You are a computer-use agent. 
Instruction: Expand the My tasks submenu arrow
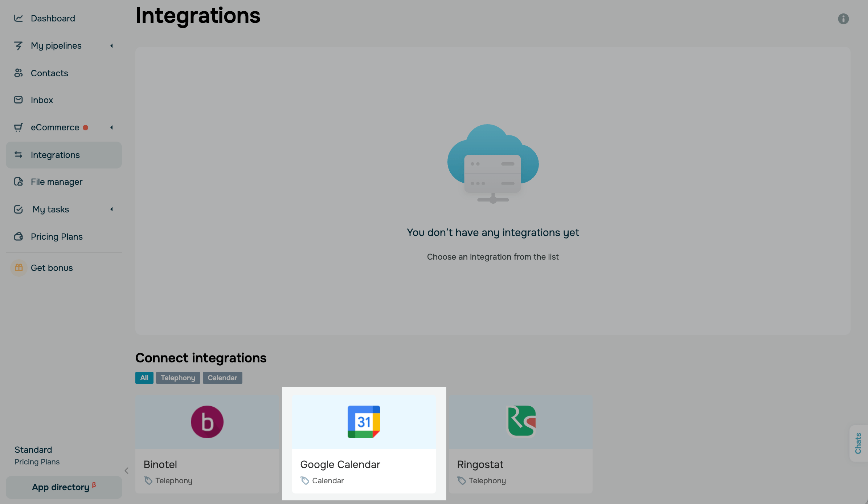click(112, 209)
